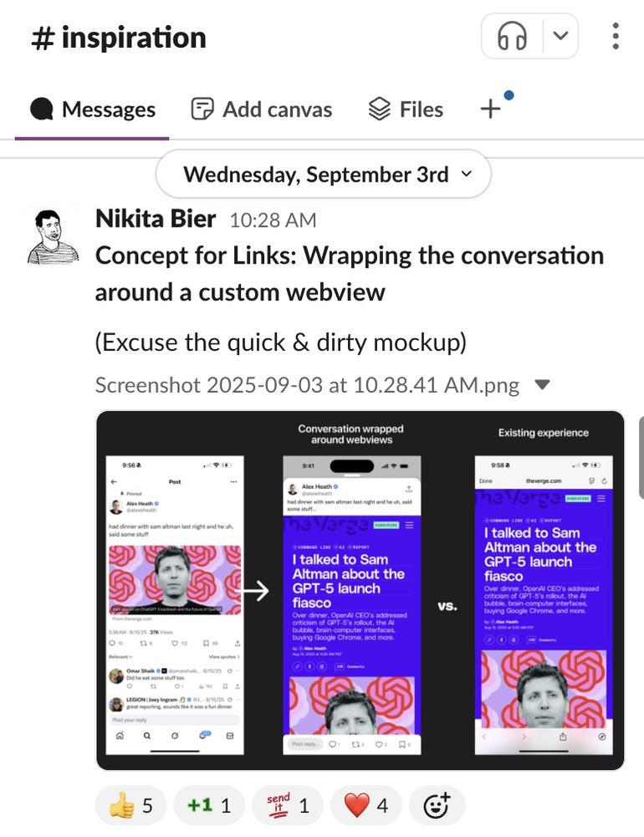Toggle the send it reaction

[x=287, y=805]
